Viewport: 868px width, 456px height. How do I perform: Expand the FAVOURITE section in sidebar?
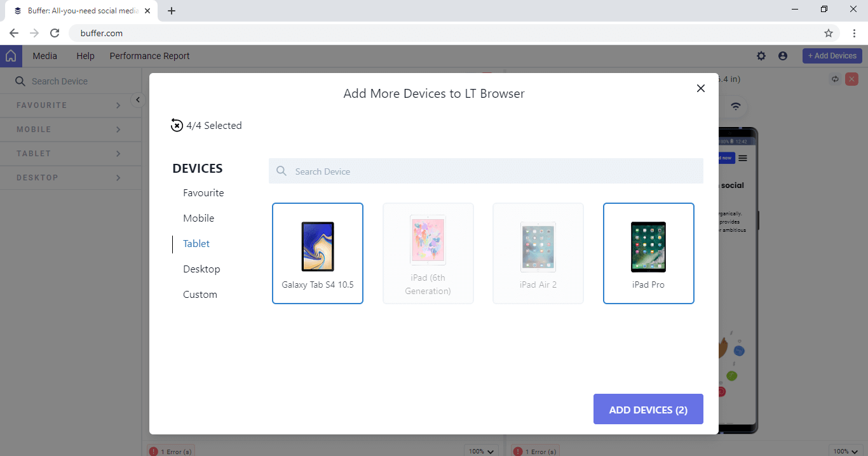point(69,105)
